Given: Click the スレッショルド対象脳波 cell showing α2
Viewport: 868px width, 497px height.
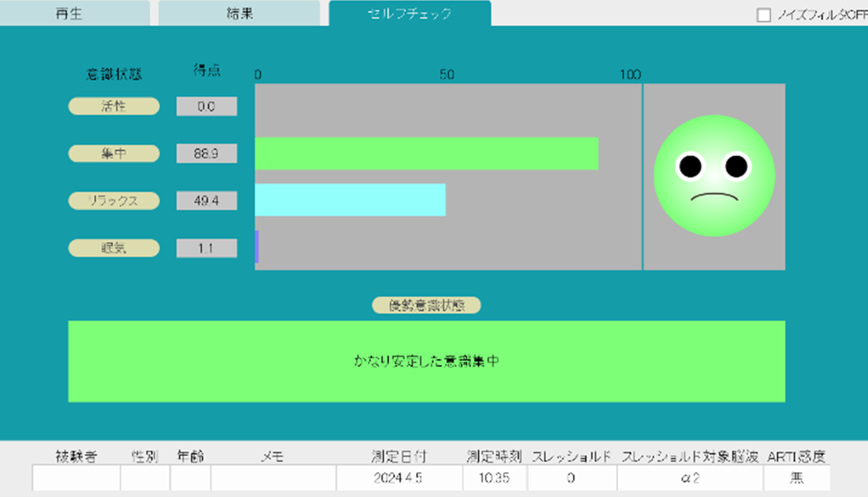Looking at the screenshot, I should click(690, 478).
